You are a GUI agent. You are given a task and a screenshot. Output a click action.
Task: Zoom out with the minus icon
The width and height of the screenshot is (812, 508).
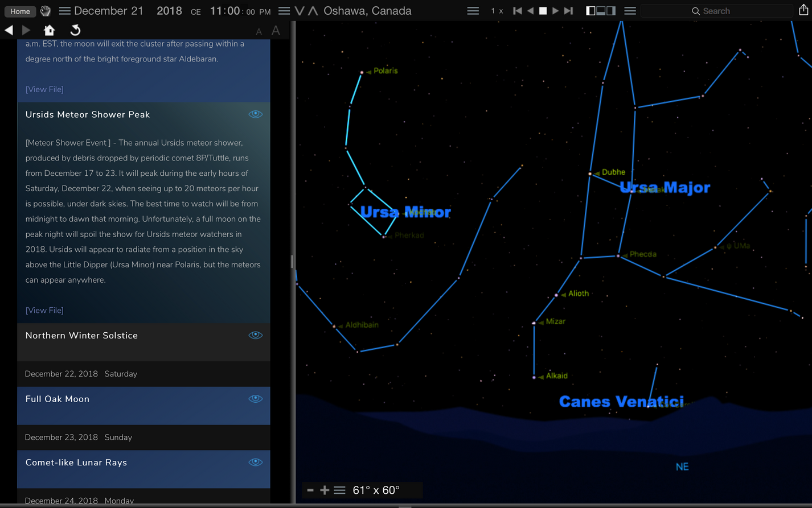pyautogui.click(x=310, y=490)
